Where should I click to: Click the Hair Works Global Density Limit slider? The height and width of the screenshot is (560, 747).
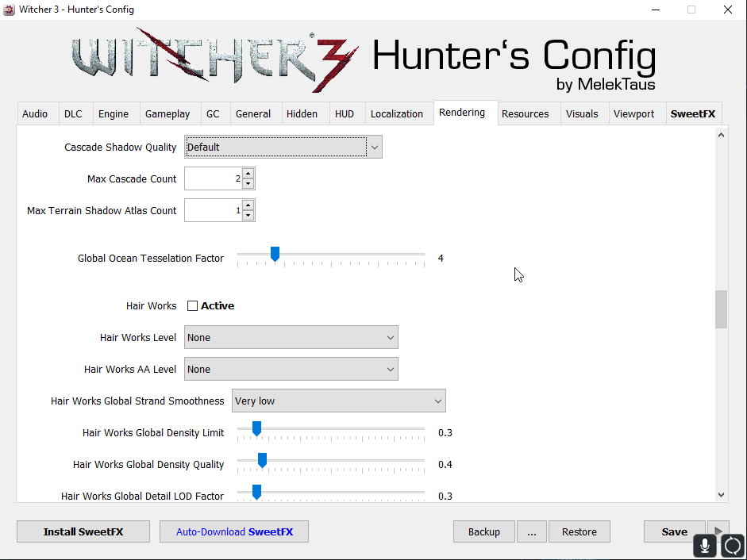pos(330,432)
